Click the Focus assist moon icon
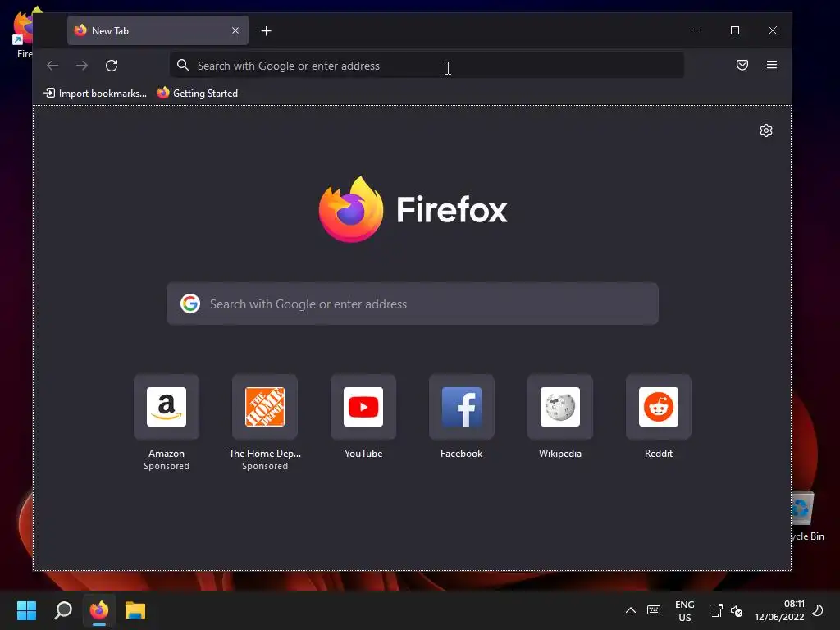 (818, 610)
